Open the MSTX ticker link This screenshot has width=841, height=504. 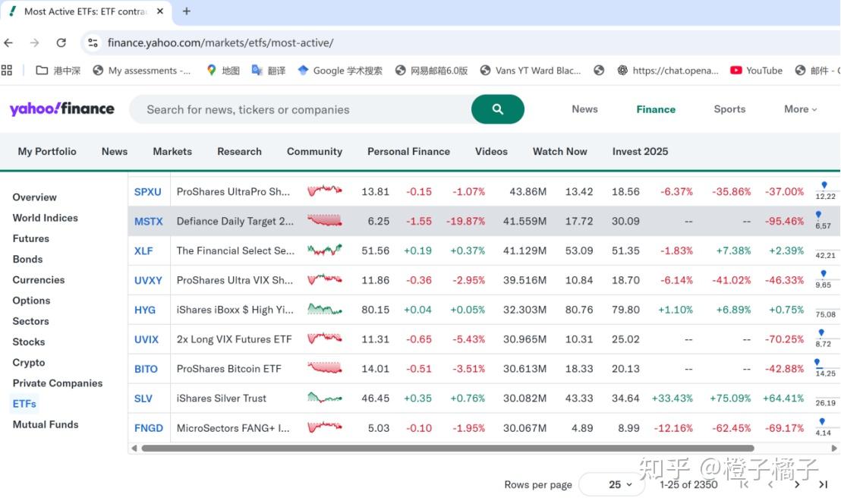pyautogui.click(x=149, y=221)
